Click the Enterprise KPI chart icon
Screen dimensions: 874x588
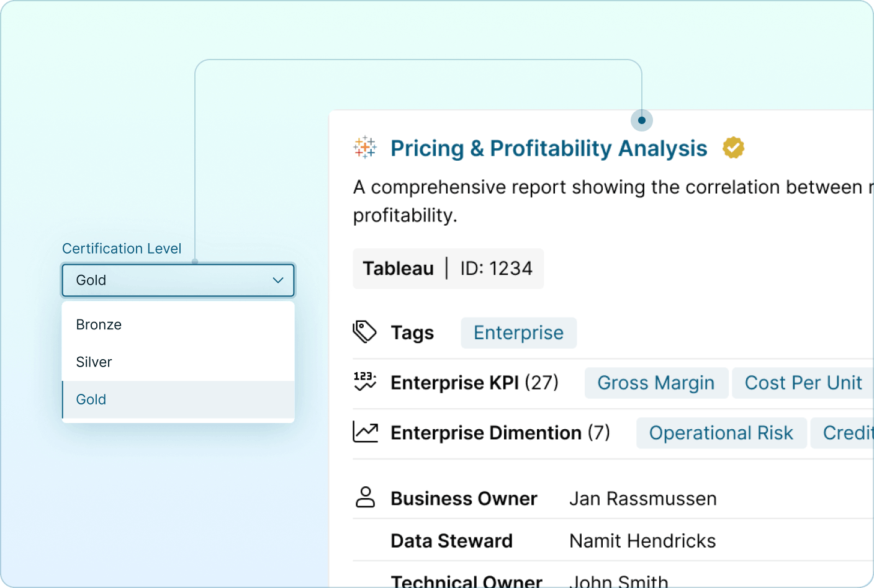[365, 382]
